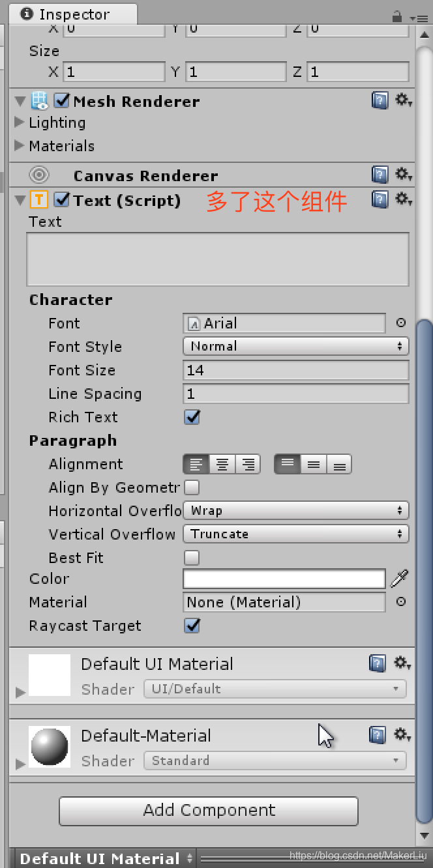Image resolution: width=433 pixels, height=868 pixels.
Task: Toggle the Rich Text checkbox
Action: [x=192, y=417]
